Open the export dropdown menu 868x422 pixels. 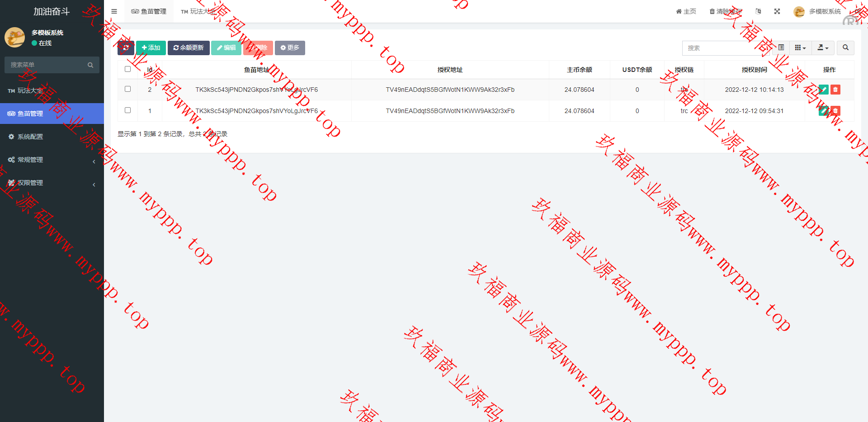(823, 48)
